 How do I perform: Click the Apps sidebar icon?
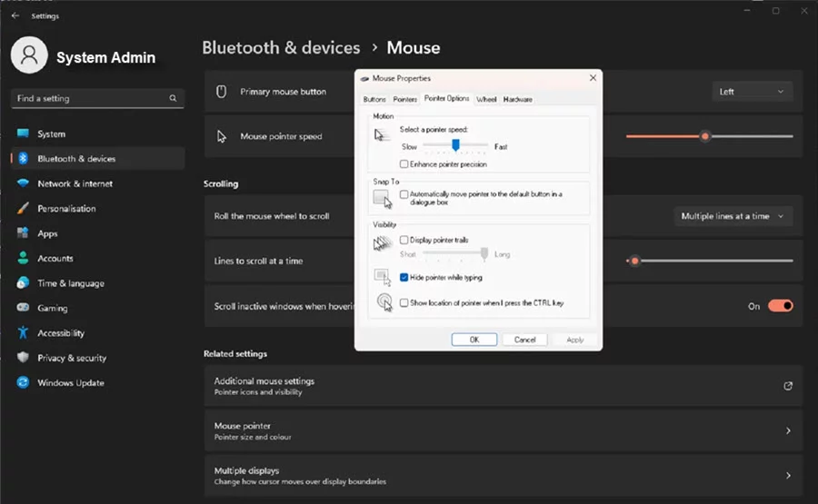(23, 233)
